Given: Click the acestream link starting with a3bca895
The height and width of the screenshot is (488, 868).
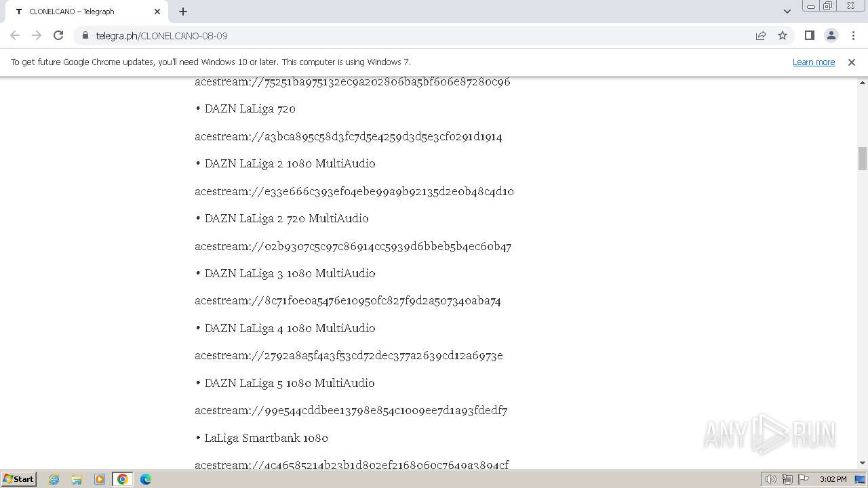Looking at the screenshot, I should [349, 136].
